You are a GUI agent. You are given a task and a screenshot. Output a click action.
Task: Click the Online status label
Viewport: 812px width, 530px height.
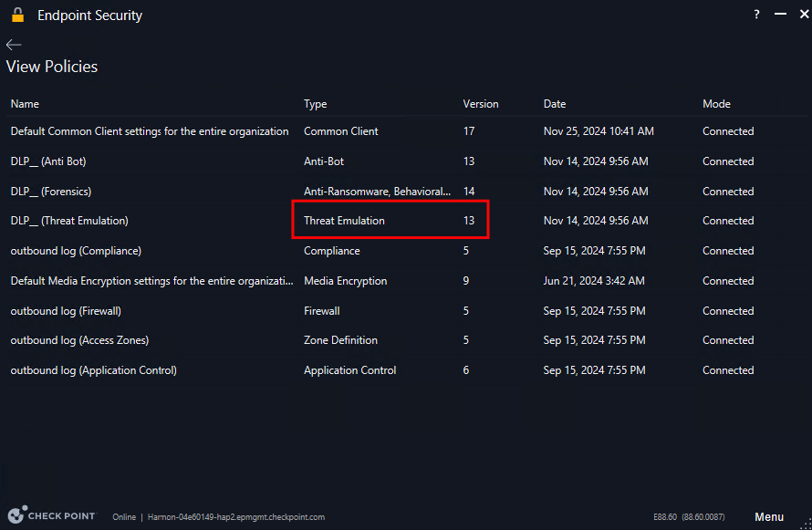pyautogui.click(x=124, y=517)
